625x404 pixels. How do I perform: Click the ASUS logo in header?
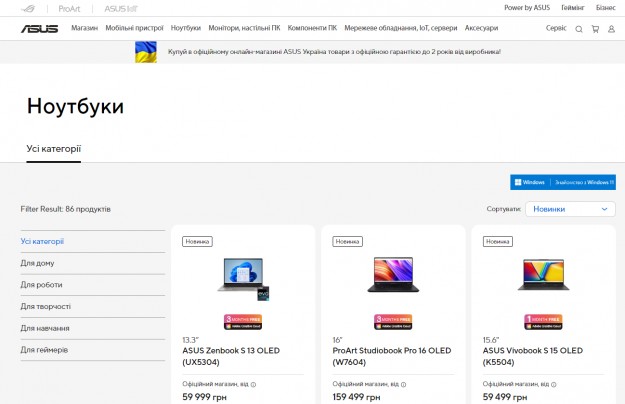pos(39,28)
